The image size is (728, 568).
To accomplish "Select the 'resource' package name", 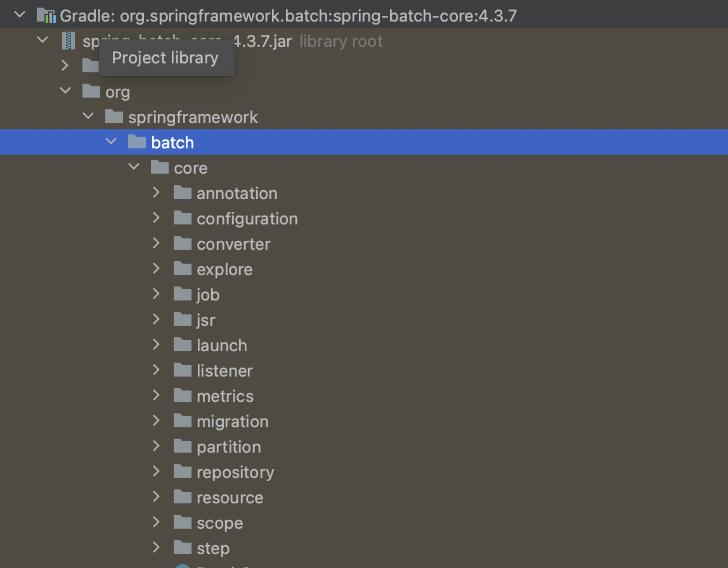I will pos(230,498).
